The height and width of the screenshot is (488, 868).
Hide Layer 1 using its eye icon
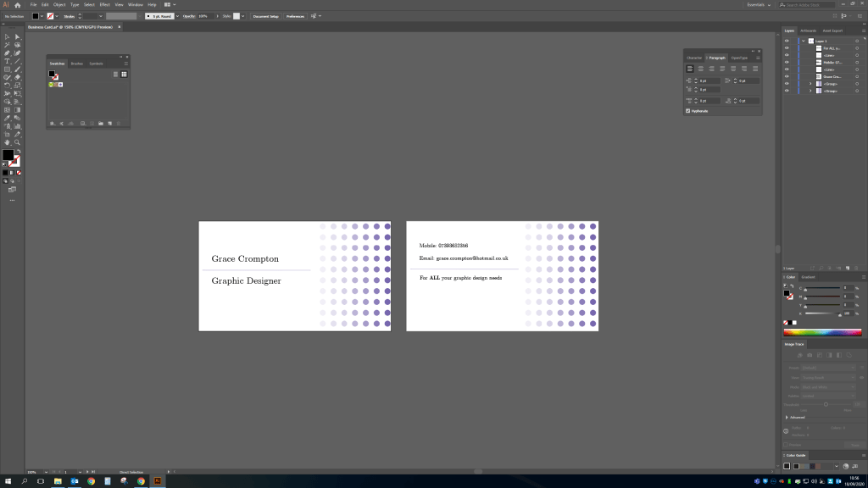[x=787, y=41]
